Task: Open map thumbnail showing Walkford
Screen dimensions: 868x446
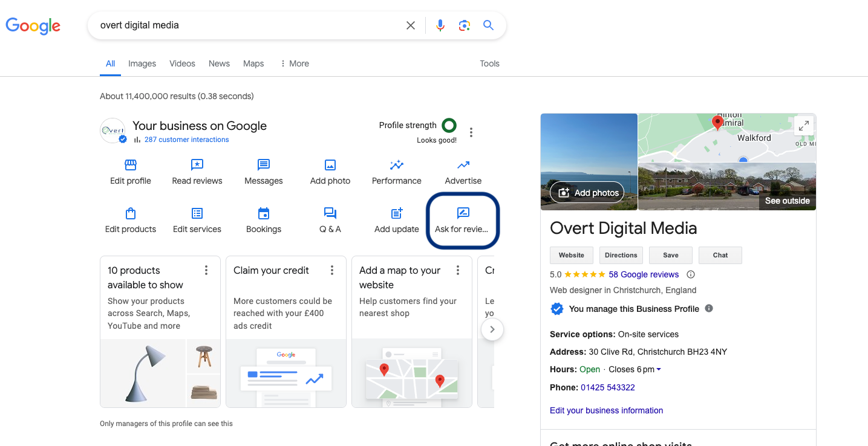Action: (727, 137)
